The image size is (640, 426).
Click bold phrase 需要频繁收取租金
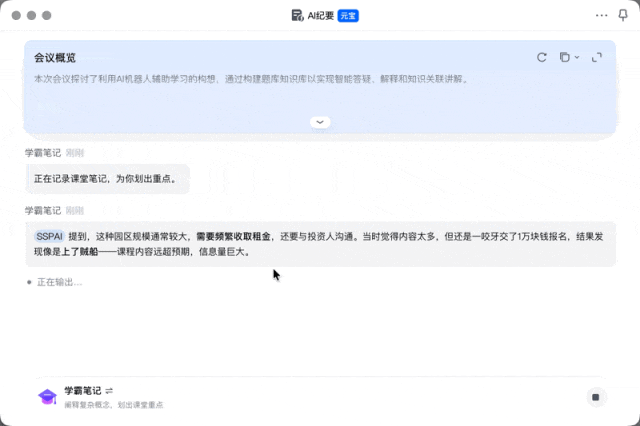point(233,236)
